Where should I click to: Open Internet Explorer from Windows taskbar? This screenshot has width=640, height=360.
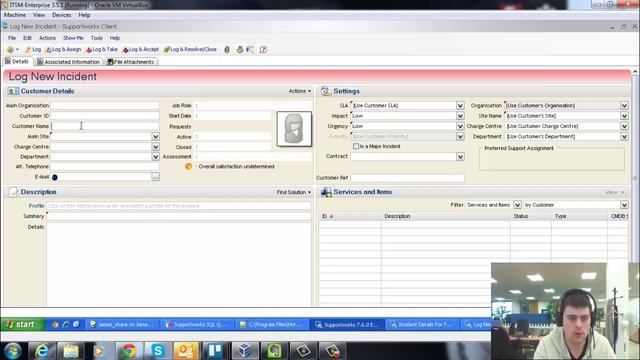tap(42, 351)
